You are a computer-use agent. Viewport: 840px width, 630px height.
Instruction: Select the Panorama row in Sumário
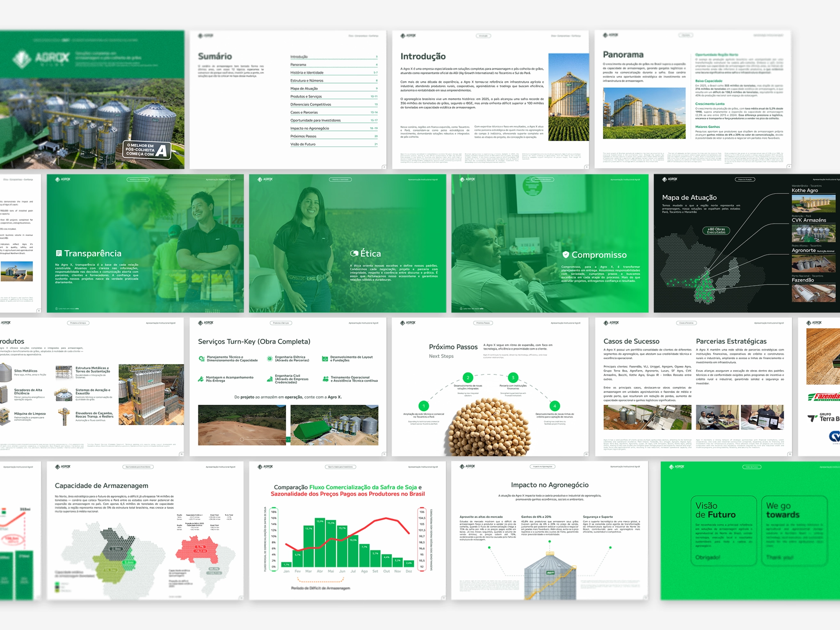coord(334,64)
